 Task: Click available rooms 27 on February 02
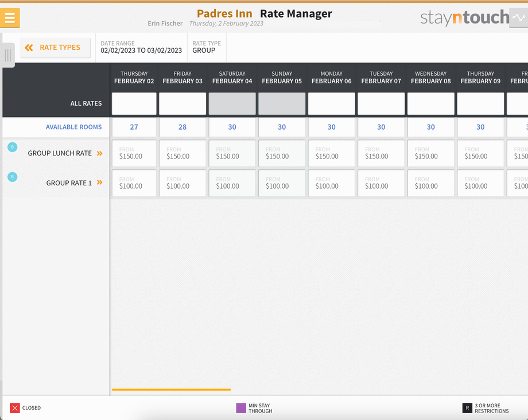coord(134,127)
